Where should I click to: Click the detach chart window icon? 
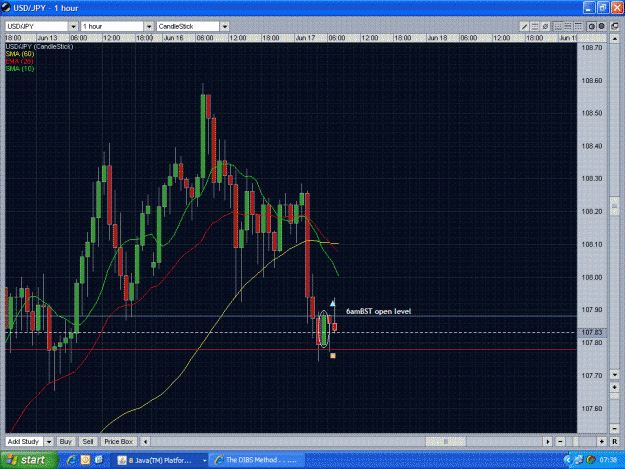(x=615, y=27)
